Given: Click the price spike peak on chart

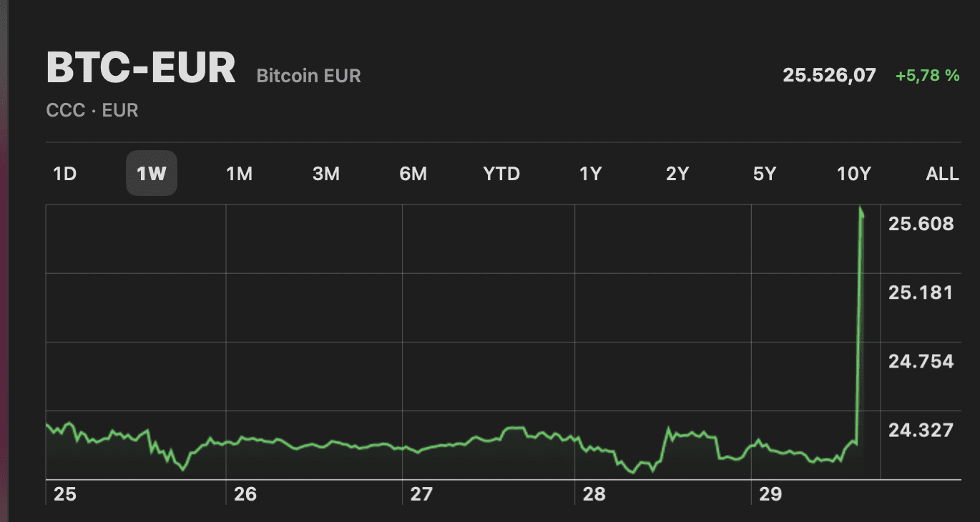Looking at the screenshot, I should click(860, 209).
